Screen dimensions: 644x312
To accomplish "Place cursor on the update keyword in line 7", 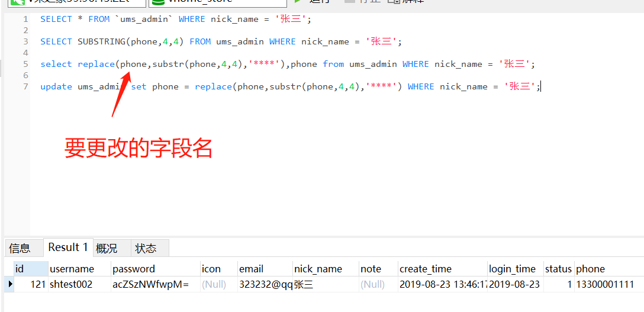I will (56, 86).
